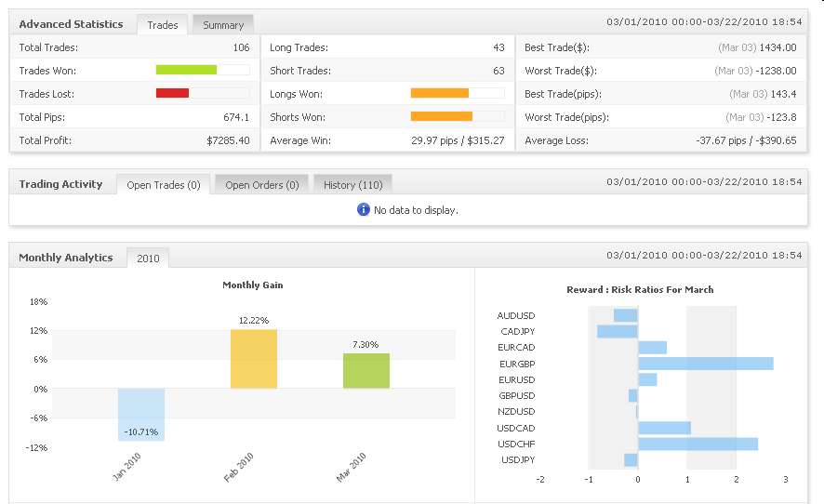Click the CADJPY negative ratio bar
This screenshot has width=824, height=504.
(x=618, y=331)
